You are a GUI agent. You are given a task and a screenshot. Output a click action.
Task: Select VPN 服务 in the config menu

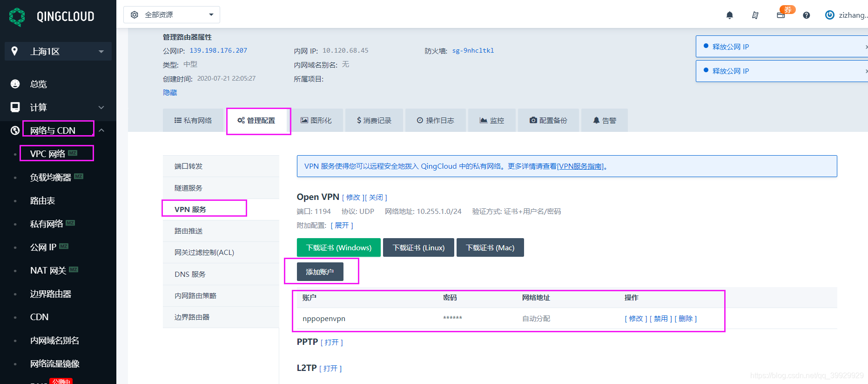tap(221, 209)
